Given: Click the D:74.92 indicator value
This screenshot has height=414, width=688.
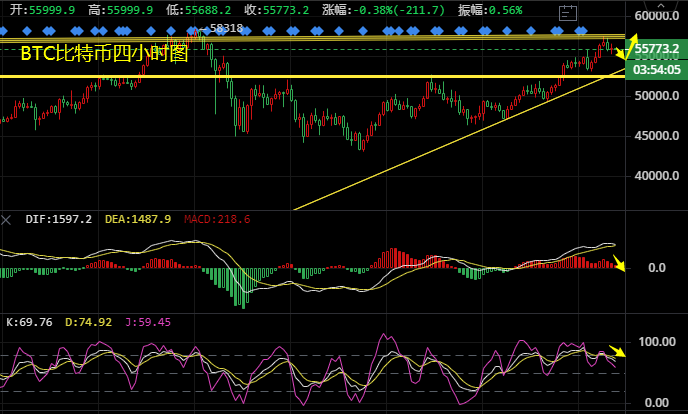Looking at the screenshot, I should tap(89, 322).
